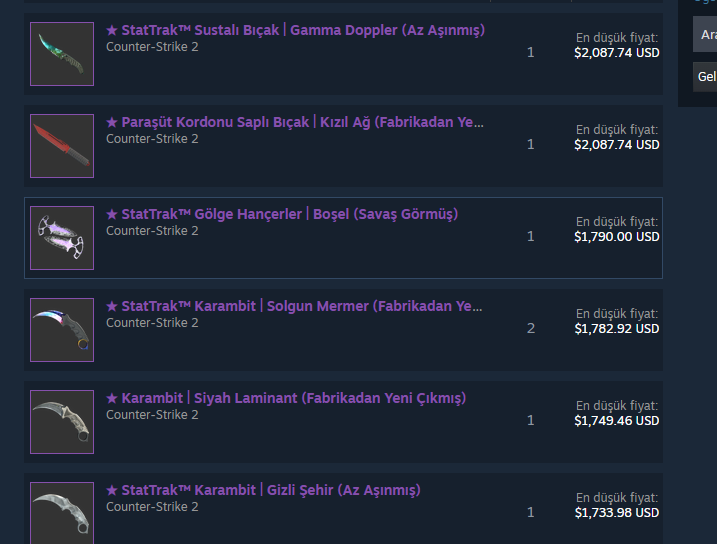Click the Siyah Laminant Karambit image
Image resolution: width=717 pixels, height=544 pixels.
coord(62,422)
